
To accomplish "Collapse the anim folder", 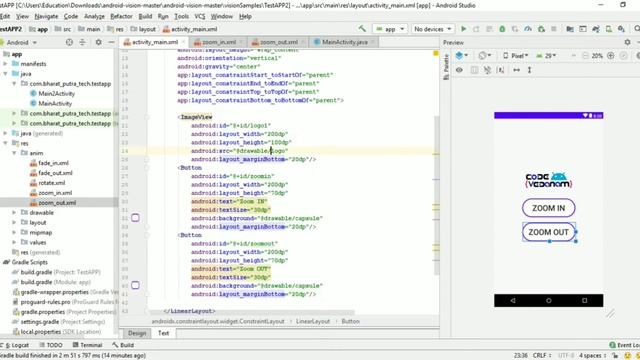I will click(14, 153).
